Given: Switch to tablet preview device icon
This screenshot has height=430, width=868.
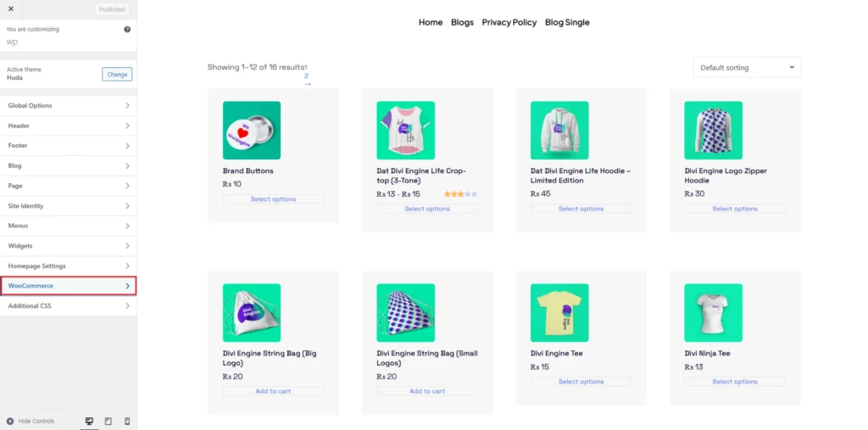Looking at the screenshot, I should [x=108, y=422].
